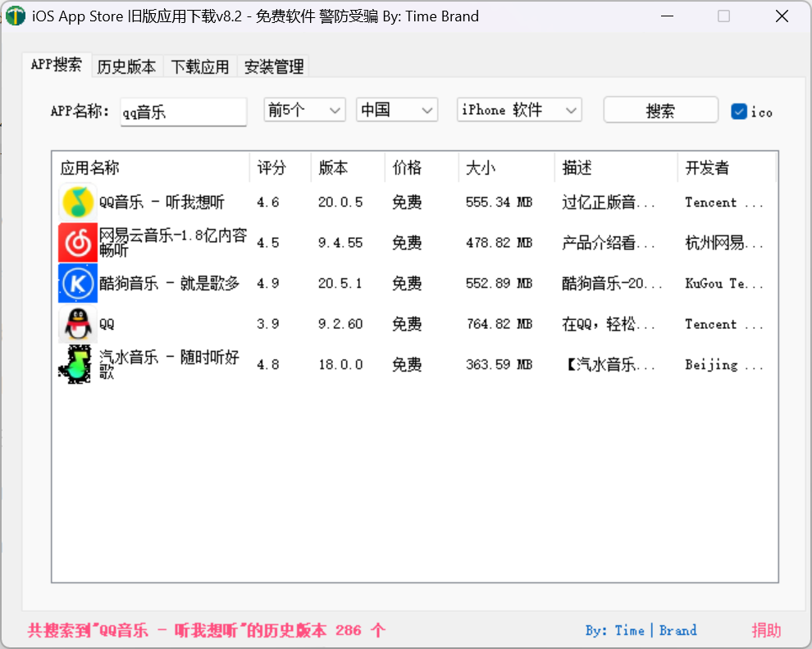Click the 搜索 button
The image size is (812, 649).
tap(660, 109)
